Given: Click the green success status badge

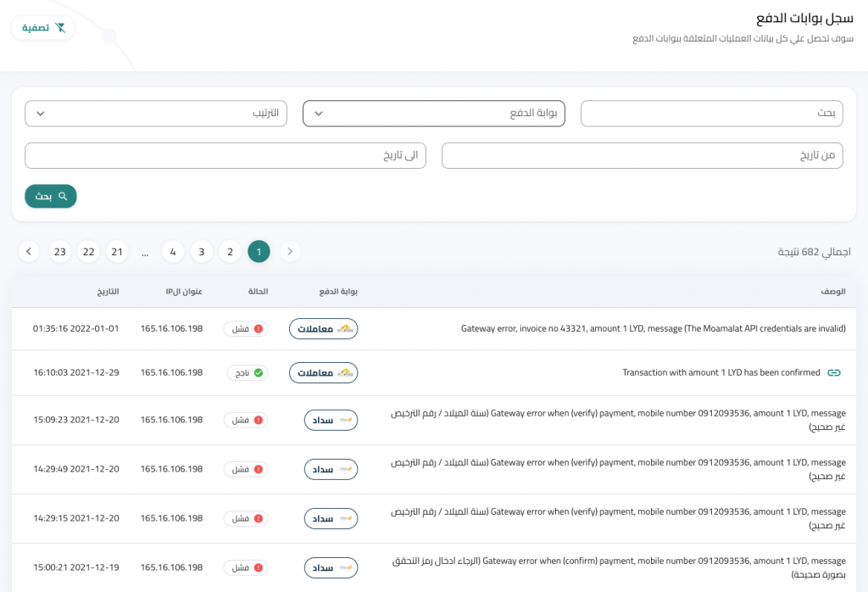Looking at the screenshot, I should tap(247, 372).
